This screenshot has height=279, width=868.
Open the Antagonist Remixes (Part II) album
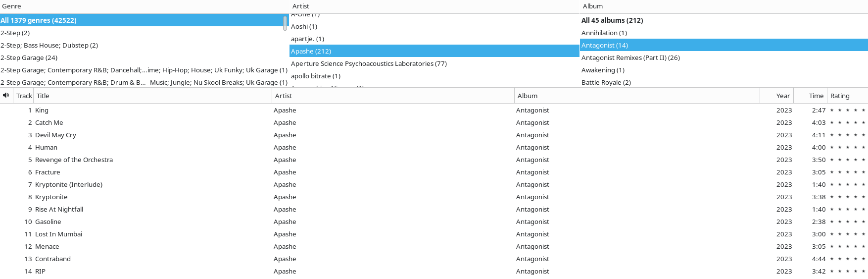click(x=630, y=57)
